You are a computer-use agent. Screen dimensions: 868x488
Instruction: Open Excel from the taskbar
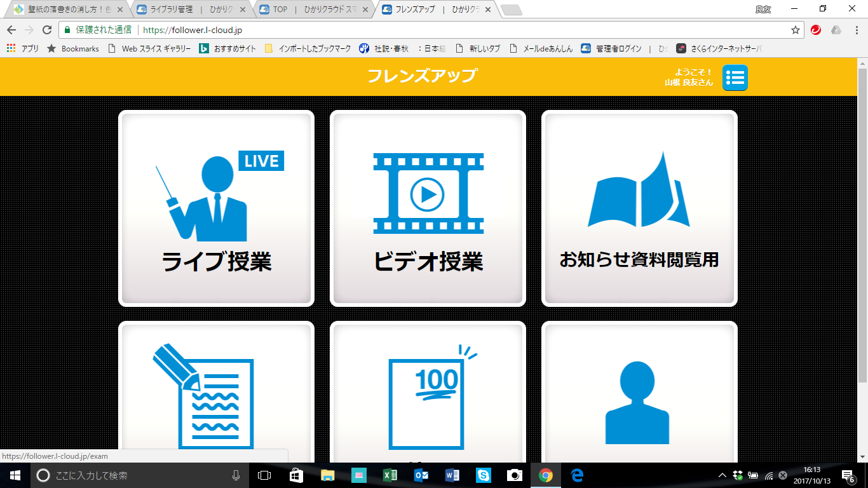click(390, 475)
